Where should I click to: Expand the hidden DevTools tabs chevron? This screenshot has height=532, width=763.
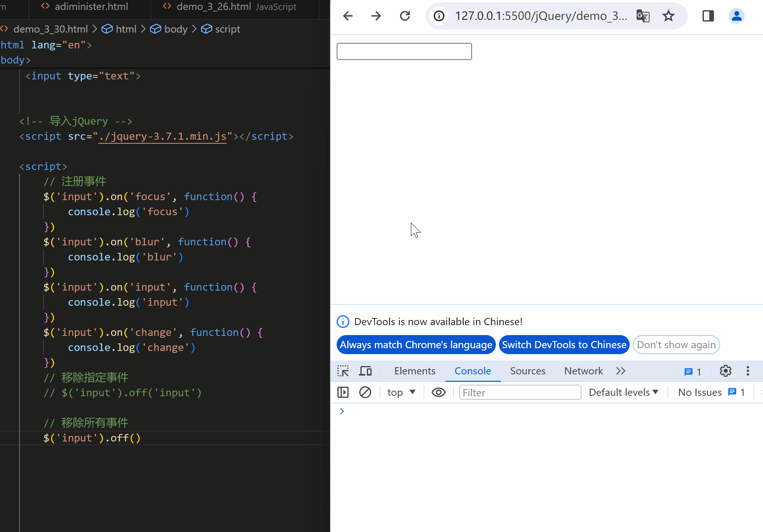coord(621,371)
